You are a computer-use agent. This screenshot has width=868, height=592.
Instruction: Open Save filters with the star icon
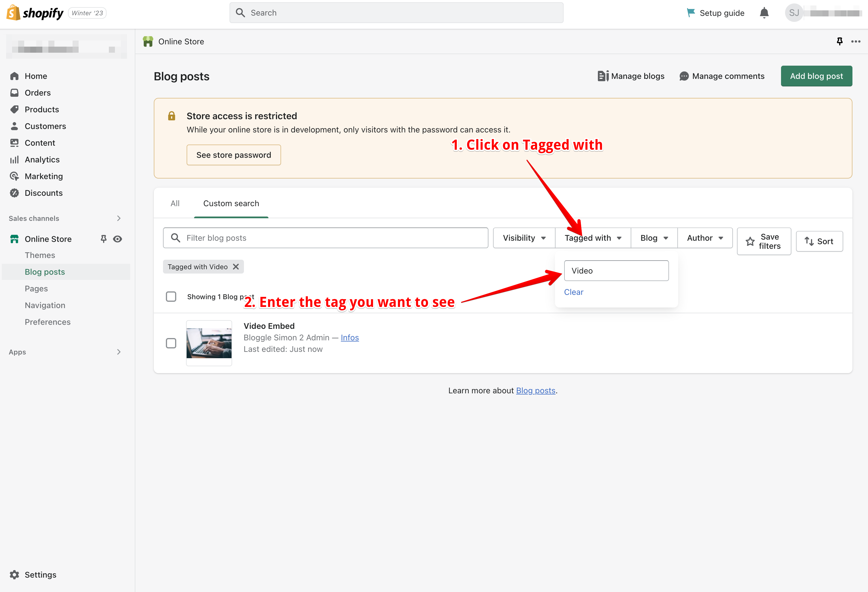750,241
